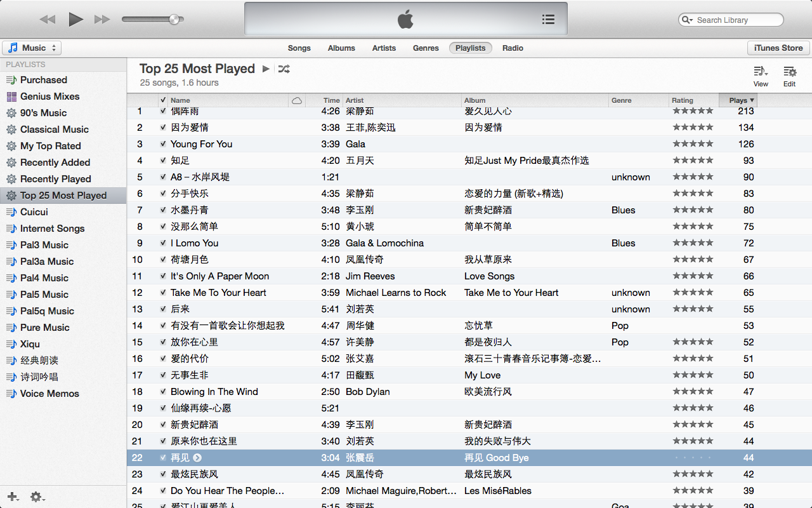Select the Playlists tab
Viewport: 812px width, 508px height.
(470, 48)
